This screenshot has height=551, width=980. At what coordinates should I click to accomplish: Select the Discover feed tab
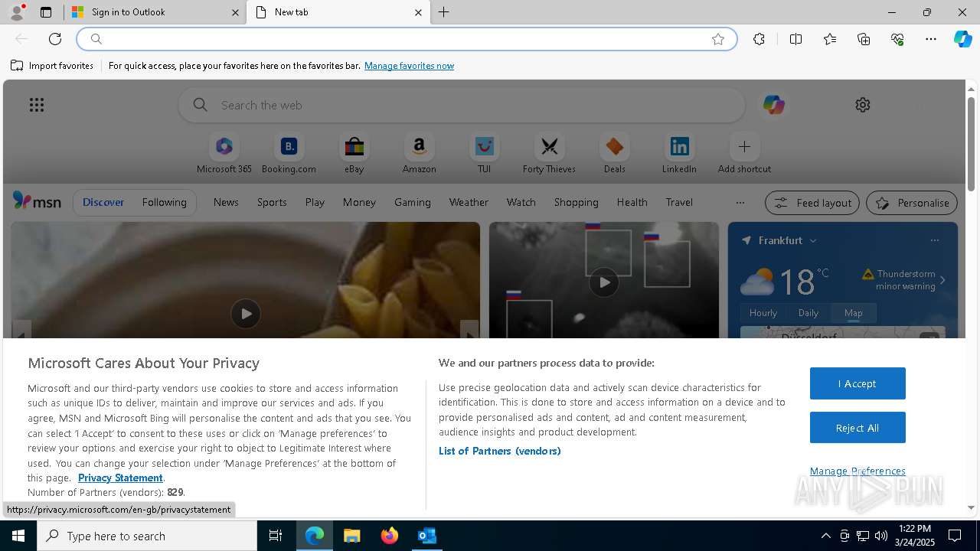(x=103, y=202)
